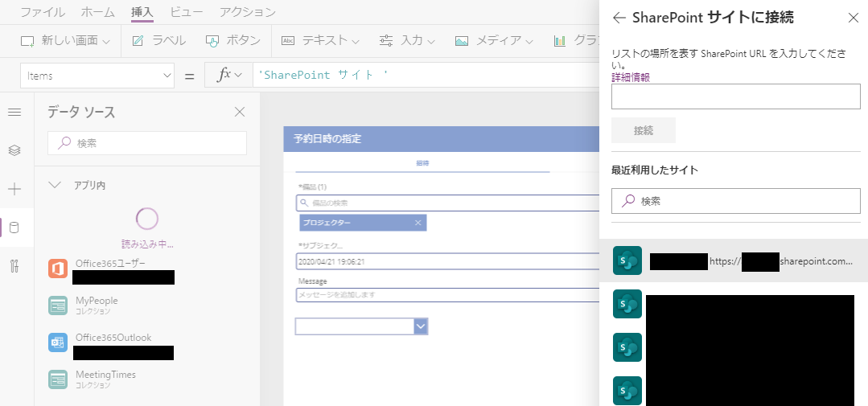
Task: Click the メッセージを追加します field
Action: coord(447,294)
